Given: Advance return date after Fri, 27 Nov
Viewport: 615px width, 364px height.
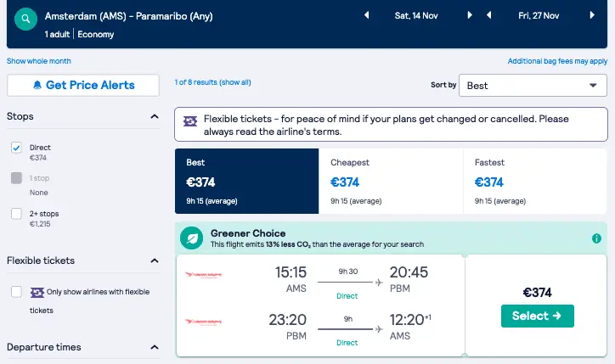Looking at the screenshot, I should [x=592, y=15].
